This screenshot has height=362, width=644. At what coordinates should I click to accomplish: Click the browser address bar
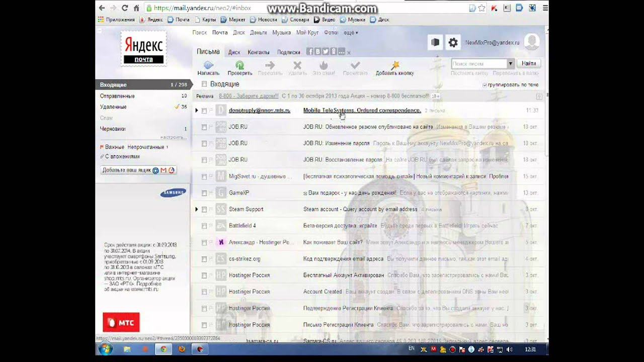pyautogui.click(x=307, y=8)
